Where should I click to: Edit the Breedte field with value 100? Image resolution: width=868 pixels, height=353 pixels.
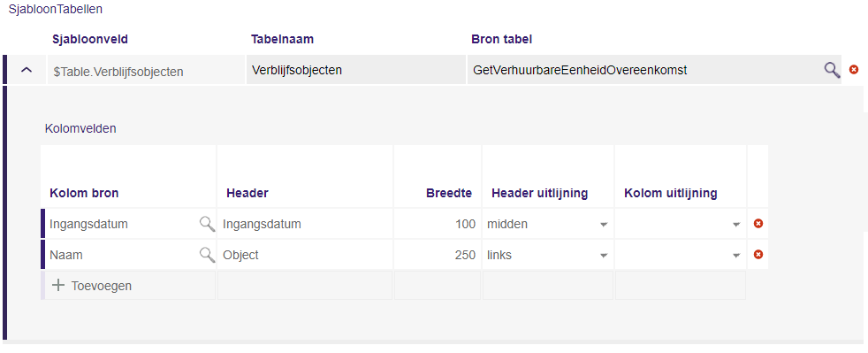pyautogui.click(x=438, y=224)
